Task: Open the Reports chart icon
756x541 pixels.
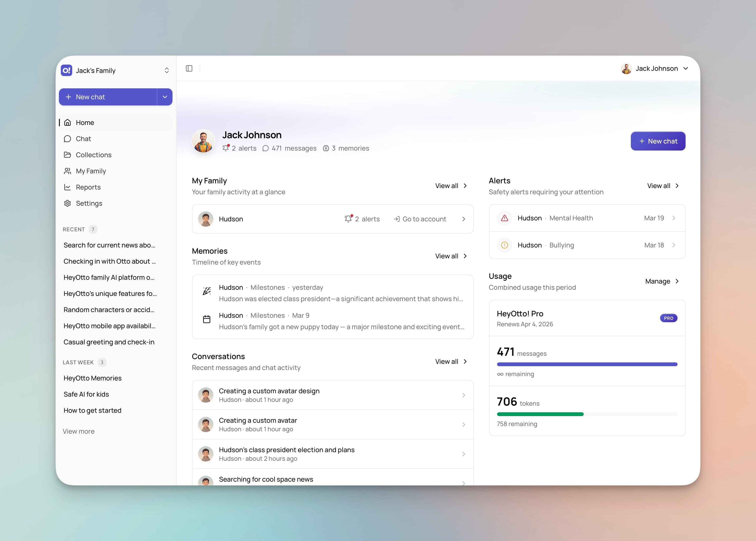Action: pos(68,187)
